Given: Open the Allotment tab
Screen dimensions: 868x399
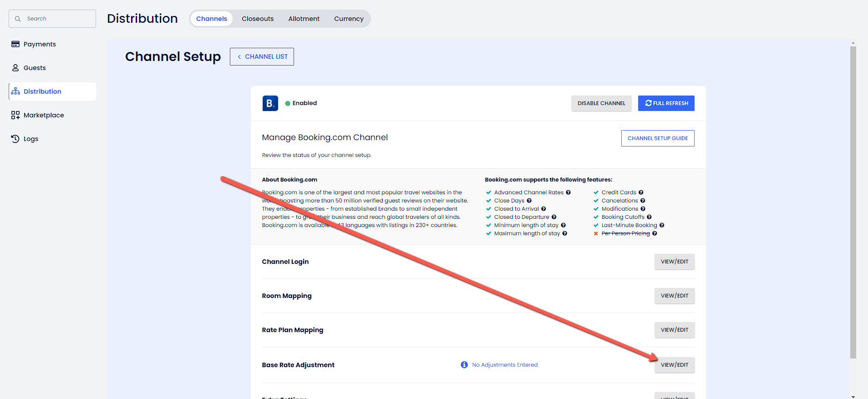Looking at the screenshot, I should click(304, 19).
